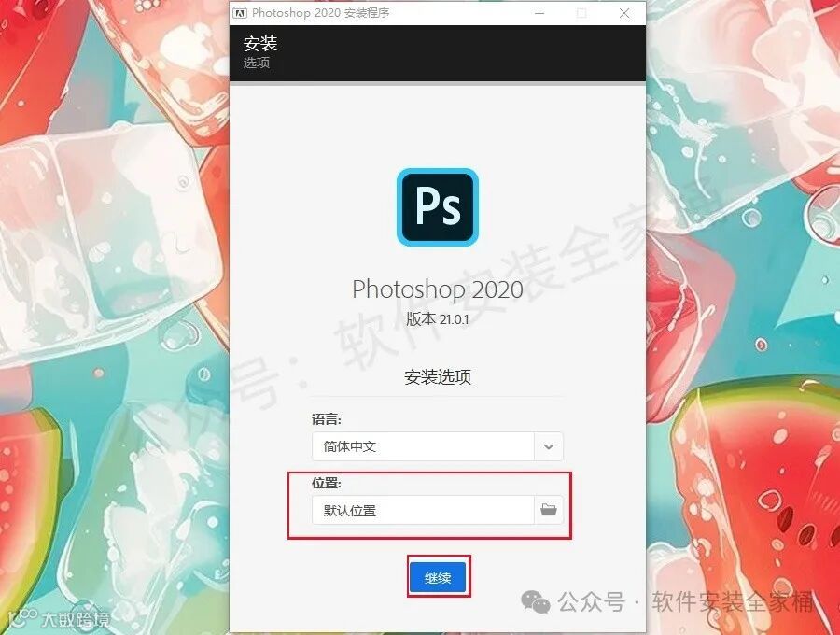Click the Adobe icon in title bar
The height and width of the screenshot is (635, 840).
coord(240,13)
